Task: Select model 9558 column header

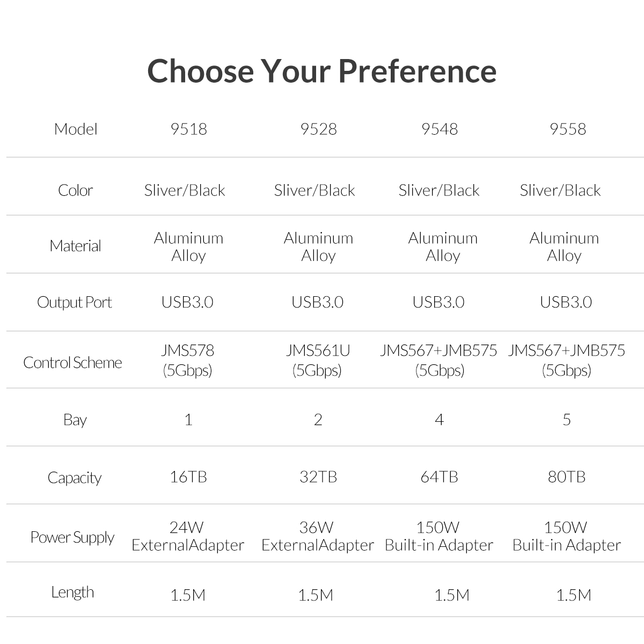Action: coord(567,129)
